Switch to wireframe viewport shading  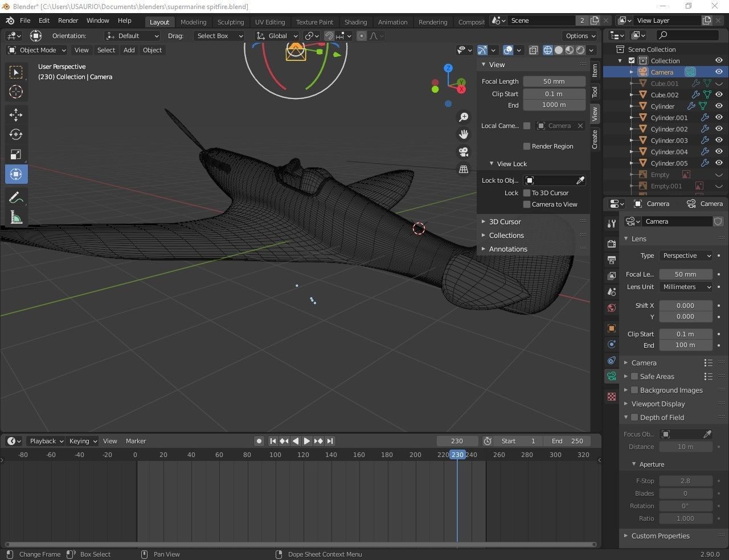point(548,50)
